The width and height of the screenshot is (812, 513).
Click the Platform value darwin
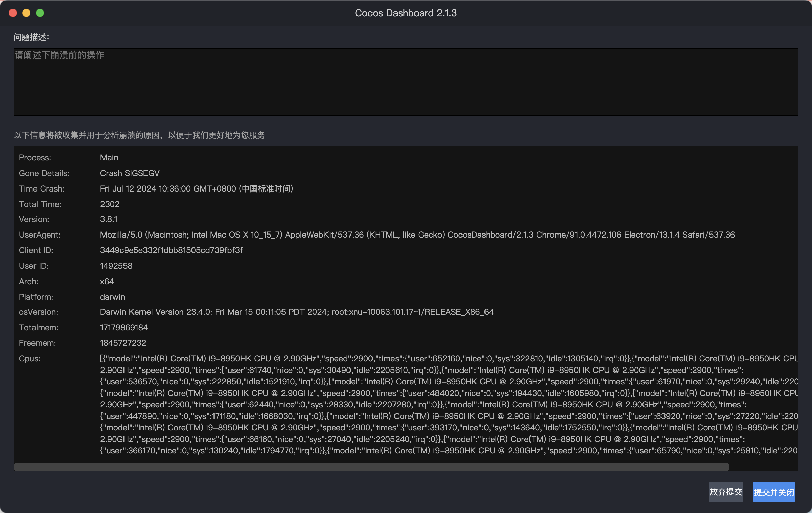(x=112, y=297)
